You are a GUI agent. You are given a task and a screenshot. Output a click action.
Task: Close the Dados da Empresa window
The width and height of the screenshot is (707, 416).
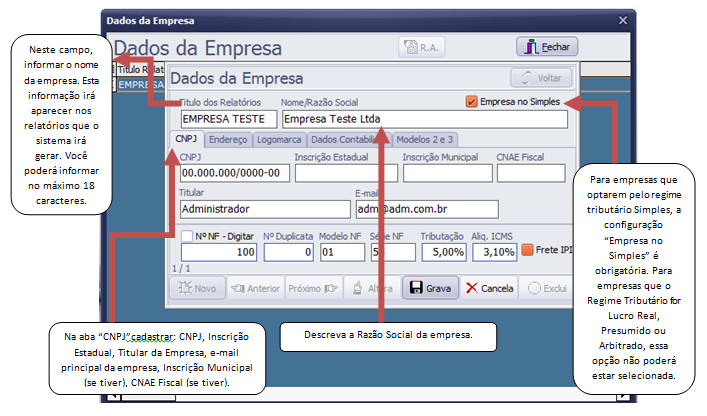tap(623, 20)
